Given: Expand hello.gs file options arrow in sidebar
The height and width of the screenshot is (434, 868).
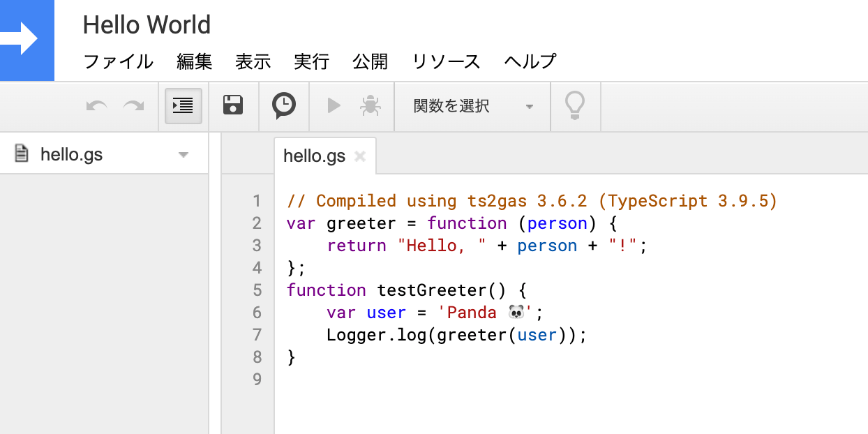Looking at the screenshot, I should [184, 155].
